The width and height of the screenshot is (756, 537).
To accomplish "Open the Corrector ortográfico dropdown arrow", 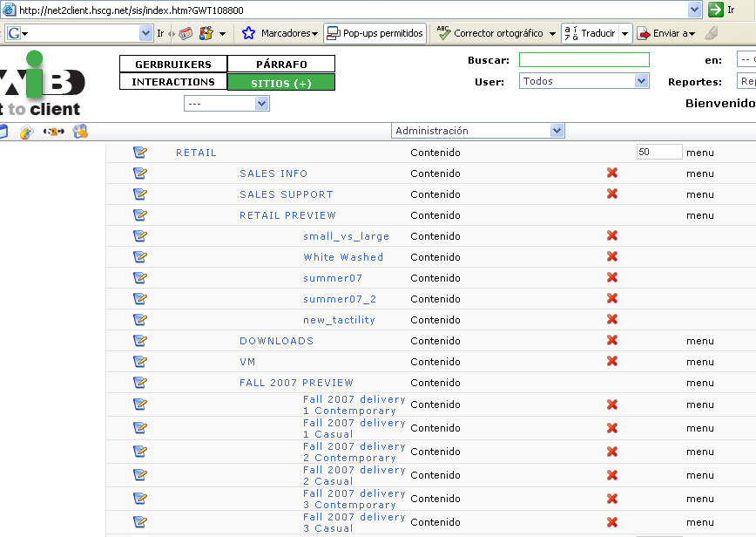I will [x=552, y=34].
